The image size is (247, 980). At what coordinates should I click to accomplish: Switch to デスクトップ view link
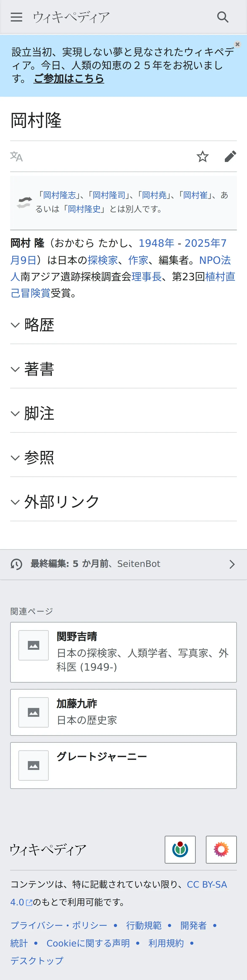pos(37,961)
